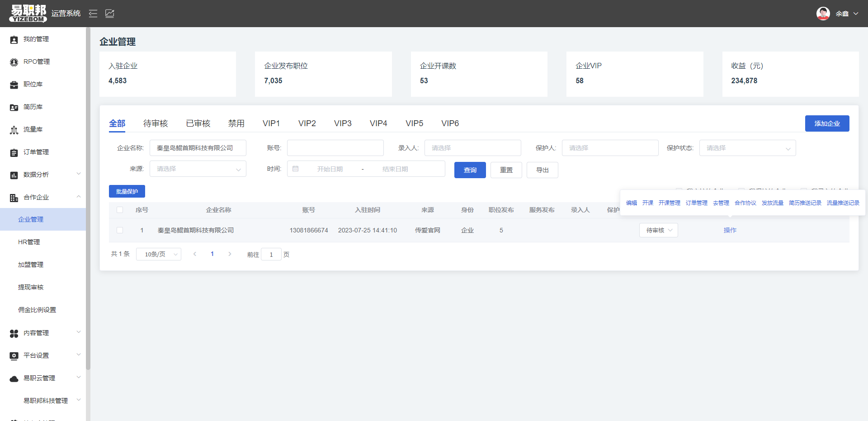Collapse the sidebar using the fold icon
This screenshot has height=421, width=868.
click(93, 14)
